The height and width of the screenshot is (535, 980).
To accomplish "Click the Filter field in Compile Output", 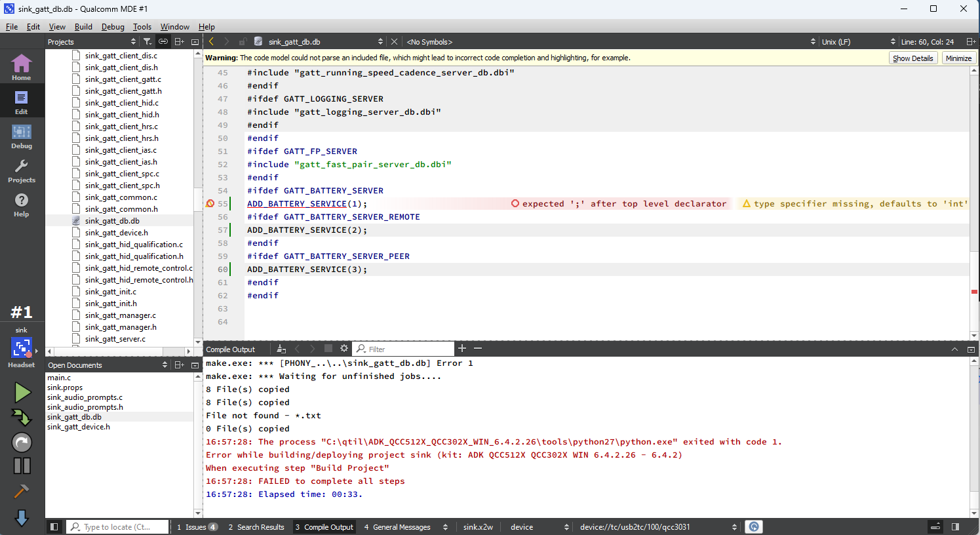I will pyautogui.click(x=404, y=349).
